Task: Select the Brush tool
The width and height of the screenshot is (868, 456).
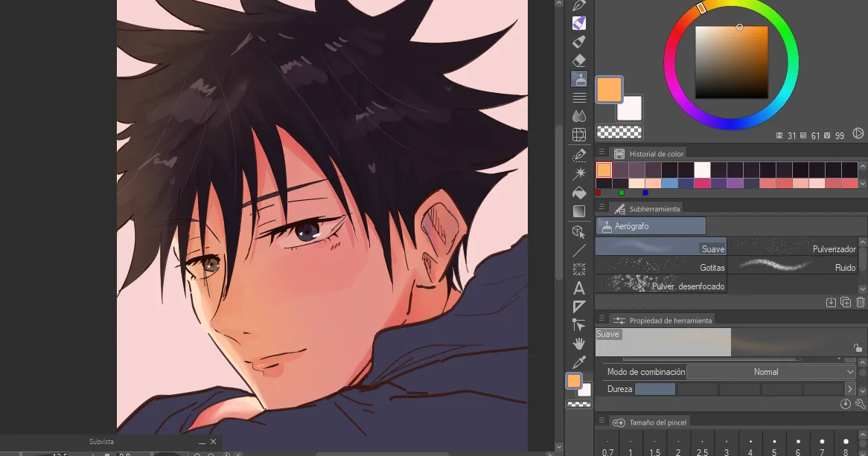Action: click(579, 42)
